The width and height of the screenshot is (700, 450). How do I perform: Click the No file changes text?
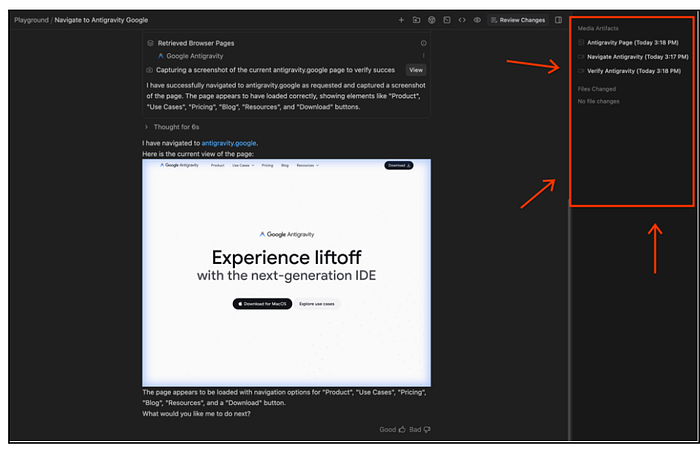[x=598, y=102]
